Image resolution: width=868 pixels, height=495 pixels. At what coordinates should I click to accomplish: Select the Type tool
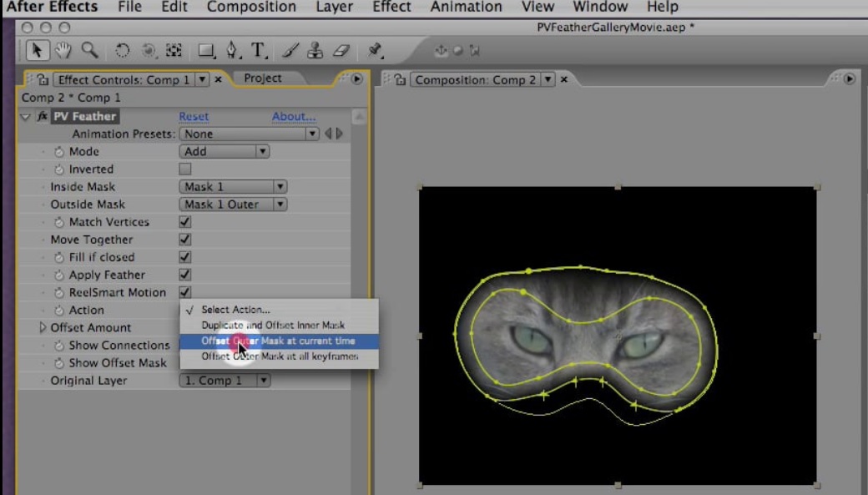259,51
